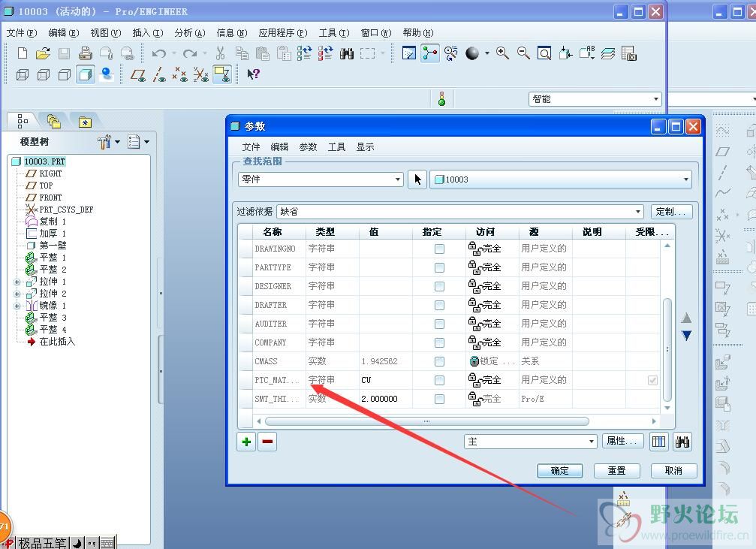Refit the model view to window
This screenshot has height=549, width=756.
544,53
